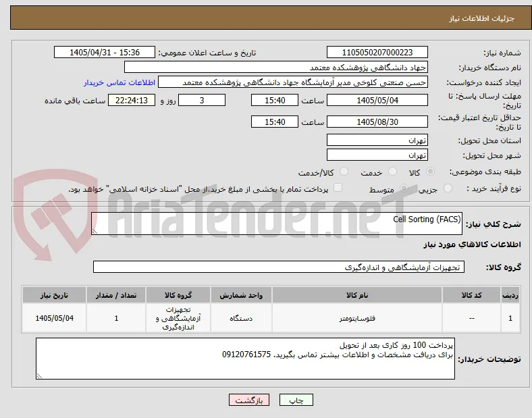Click the table cell group تجهیزات آزمایشگاهی و اندازه‌گیری

coord(178,318)
